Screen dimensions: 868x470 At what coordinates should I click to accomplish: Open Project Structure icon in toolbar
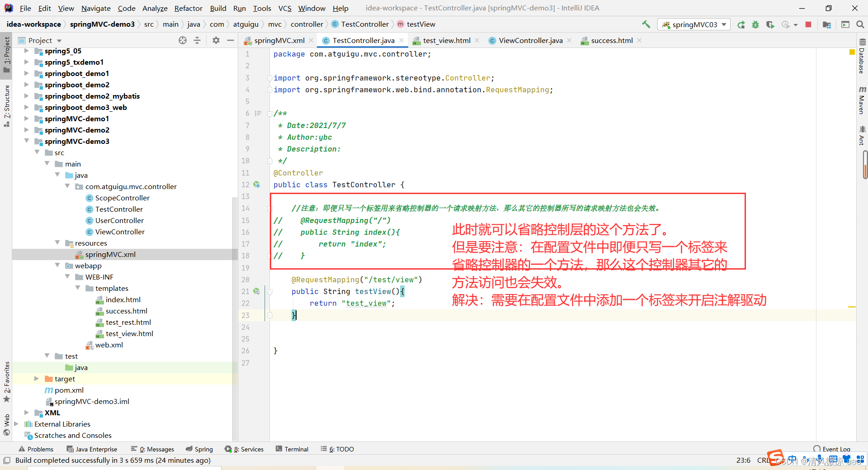827,24
